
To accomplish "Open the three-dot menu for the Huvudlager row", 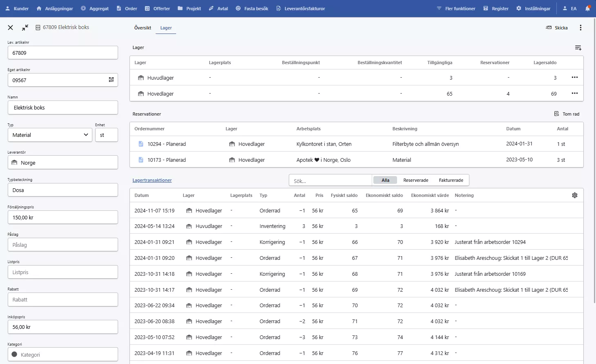I will pos(574,78).
